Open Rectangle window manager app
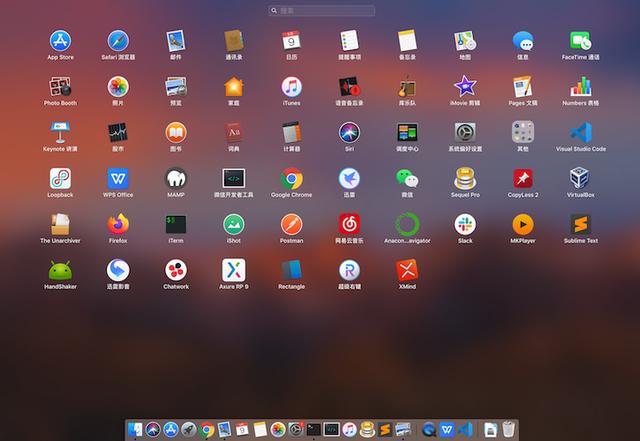640x441 pixels. click(x=291, y=270)
